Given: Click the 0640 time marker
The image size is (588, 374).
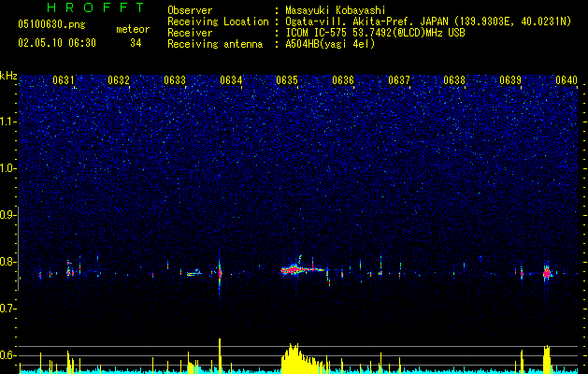Looking at the screenshot, I should [x=566, y=79].
